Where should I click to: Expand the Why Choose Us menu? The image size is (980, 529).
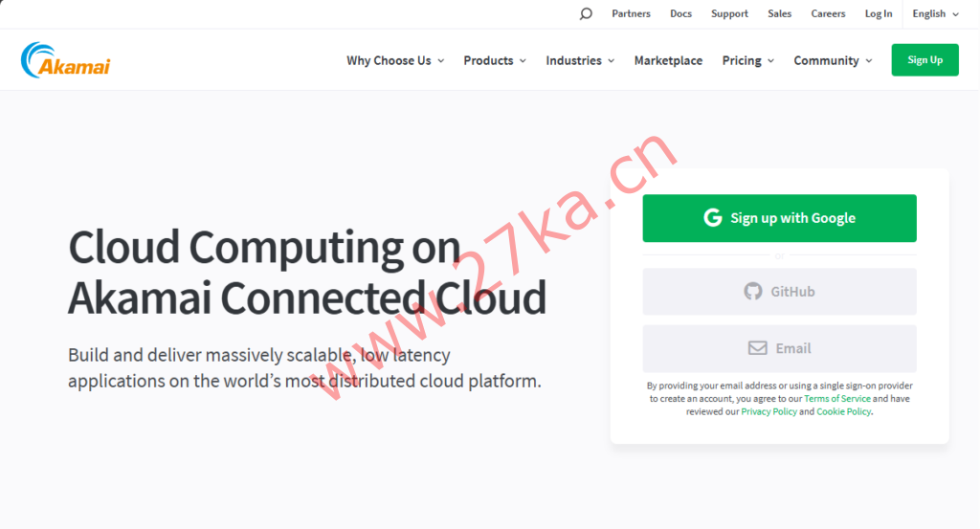395,60
